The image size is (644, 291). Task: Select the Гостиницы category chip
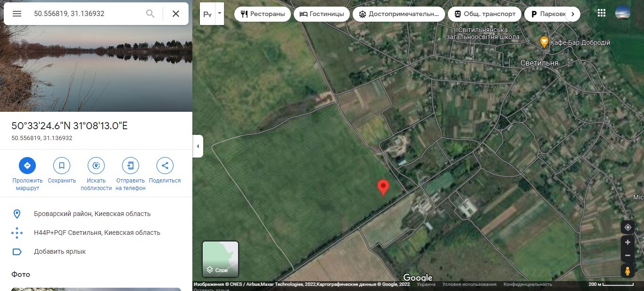click(322, 14)
